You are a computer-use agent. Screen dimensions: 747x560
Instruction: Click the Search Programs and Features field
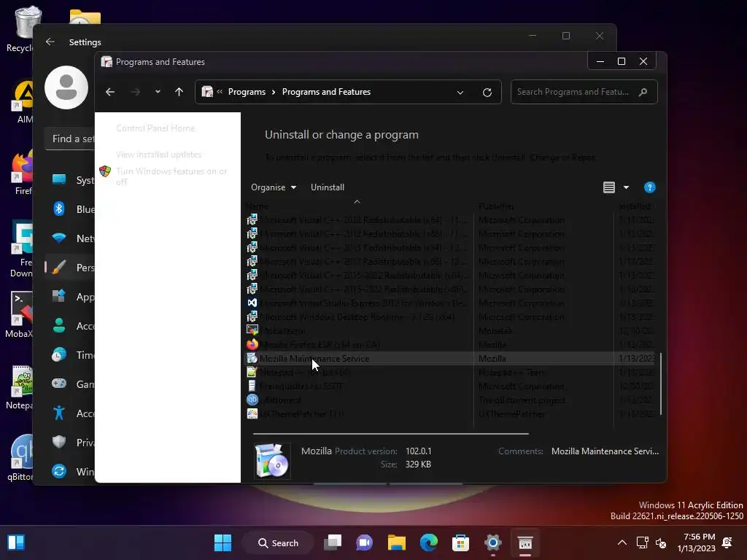[x=584, y=92]
